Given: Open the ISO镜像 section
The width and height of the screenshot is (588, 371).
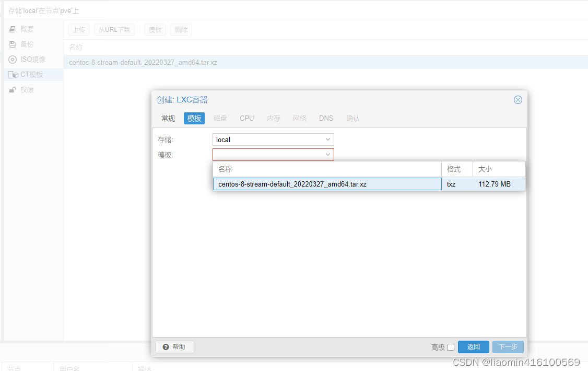Looking at the screenshot, I should point(33,59).
